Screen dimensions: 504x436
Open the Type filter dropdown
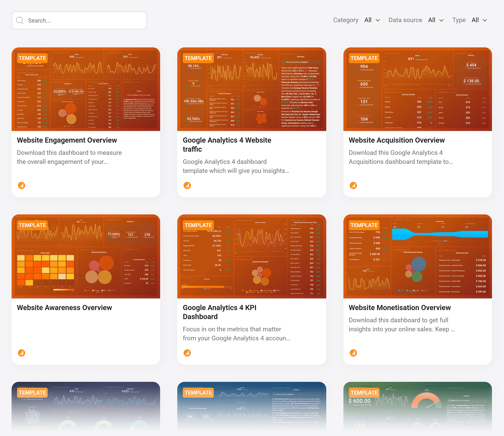[479, 20]
